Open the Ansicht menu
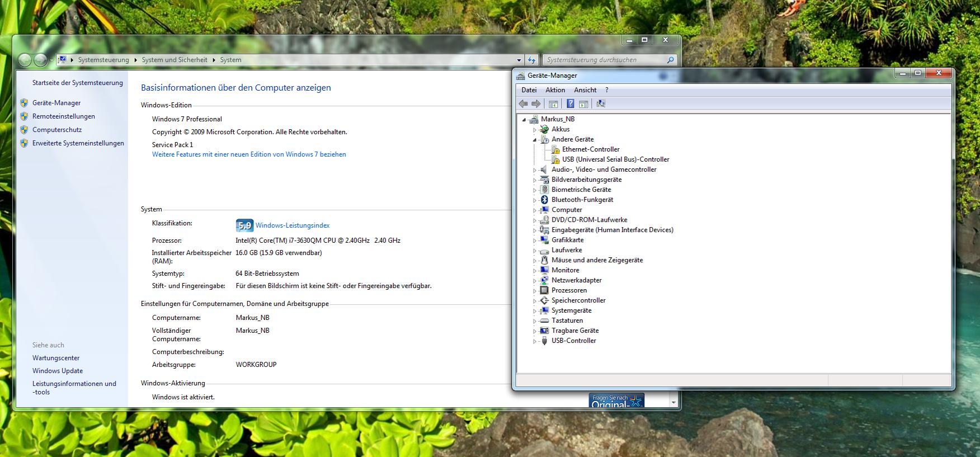980x457 pixels. (585, 90)
